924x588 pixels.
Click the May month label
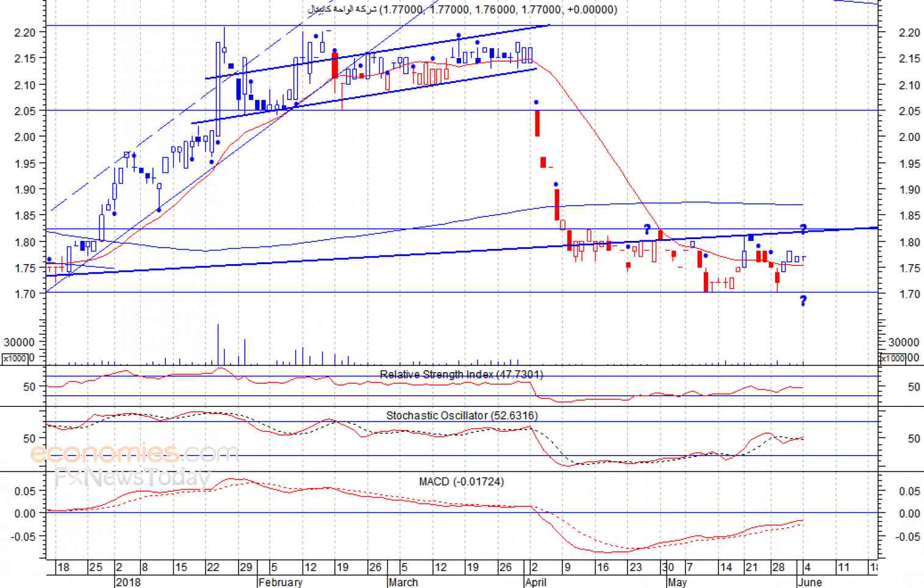677,582
